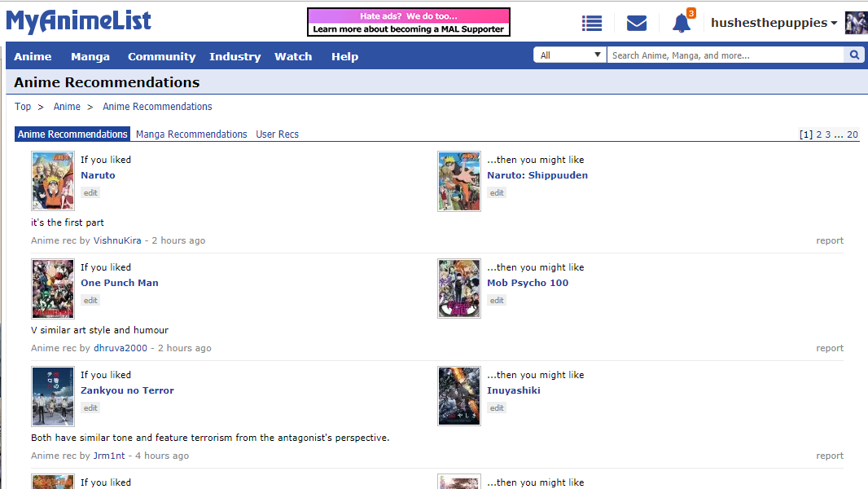Expand the hushesthepuppies account dropdown
Viewport: 868px width, 489px height.
(774, 23)
